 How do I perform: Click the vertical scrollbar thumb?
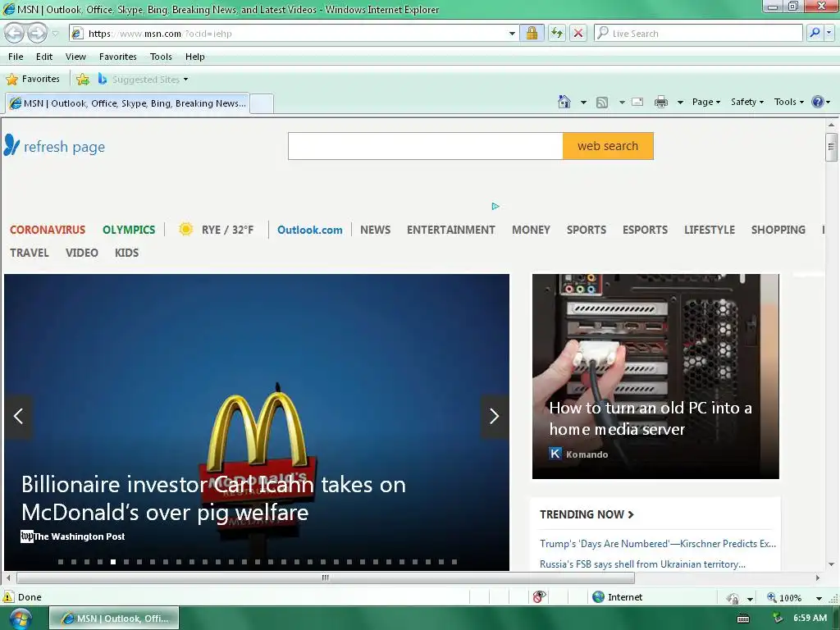tap(831, 146)
